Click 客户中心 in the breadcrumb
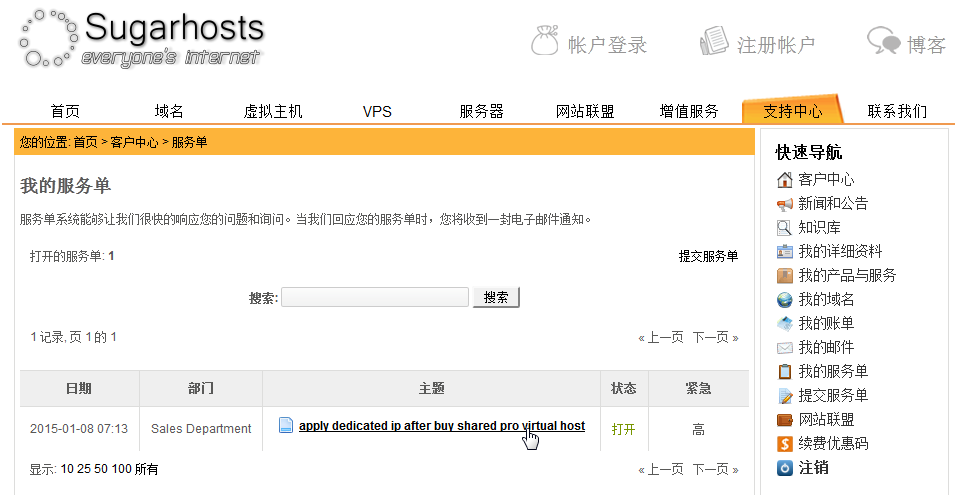The height and width of the screenshot is (495, 955). click(134, 142)
